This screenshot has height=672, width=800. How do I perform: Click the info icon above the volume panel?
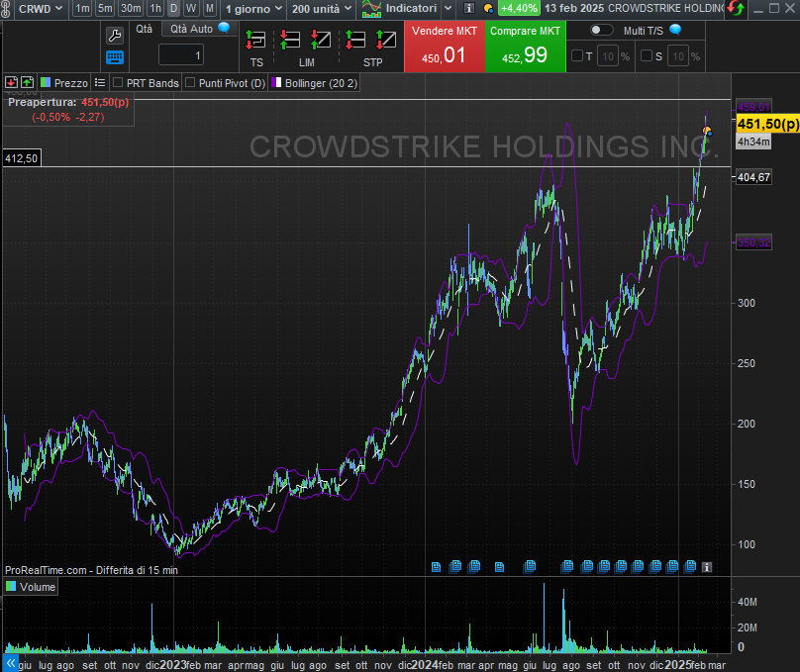(707, 566)
